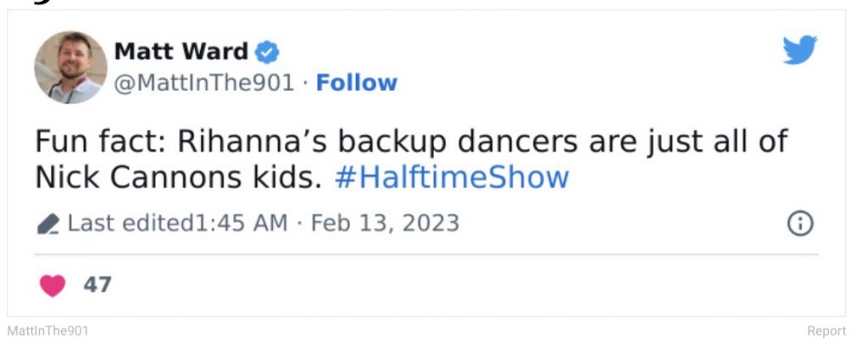Screen dimensions: 868x351
Task: Click the Last edited label
Action: click(x=130, y=224)
